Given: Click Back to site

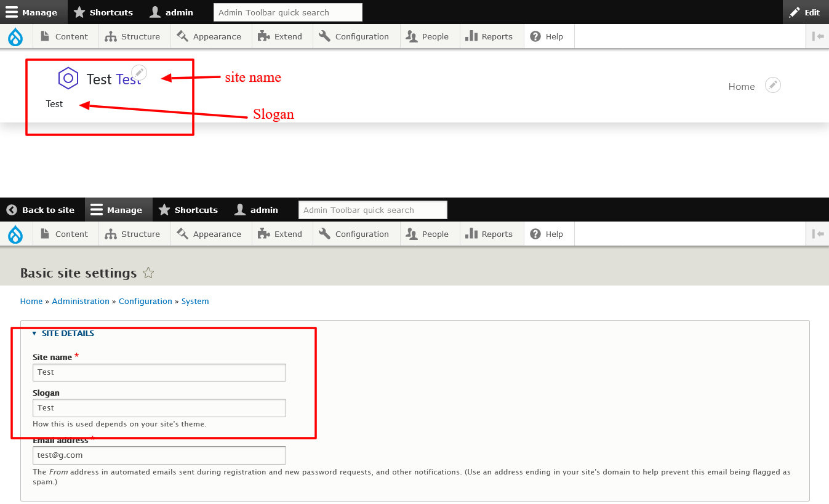Looking at the screenshot, I should [41, 209].
